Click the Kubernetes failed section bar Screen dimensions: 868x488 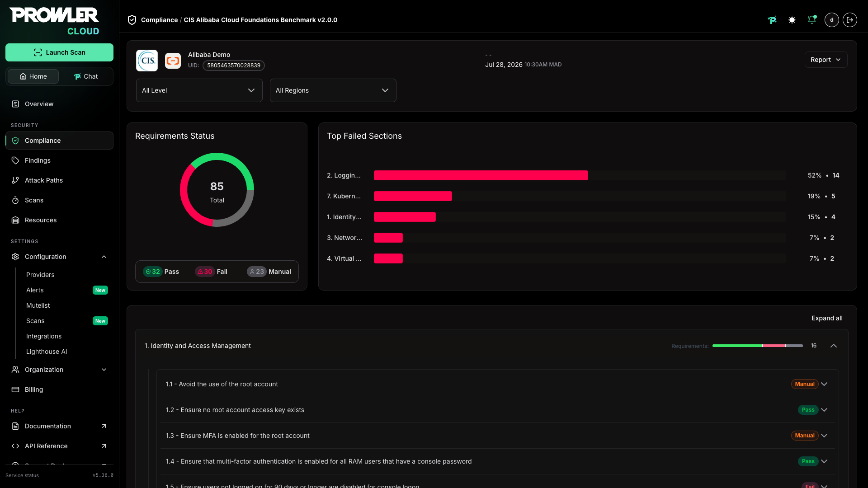[413, 196]
